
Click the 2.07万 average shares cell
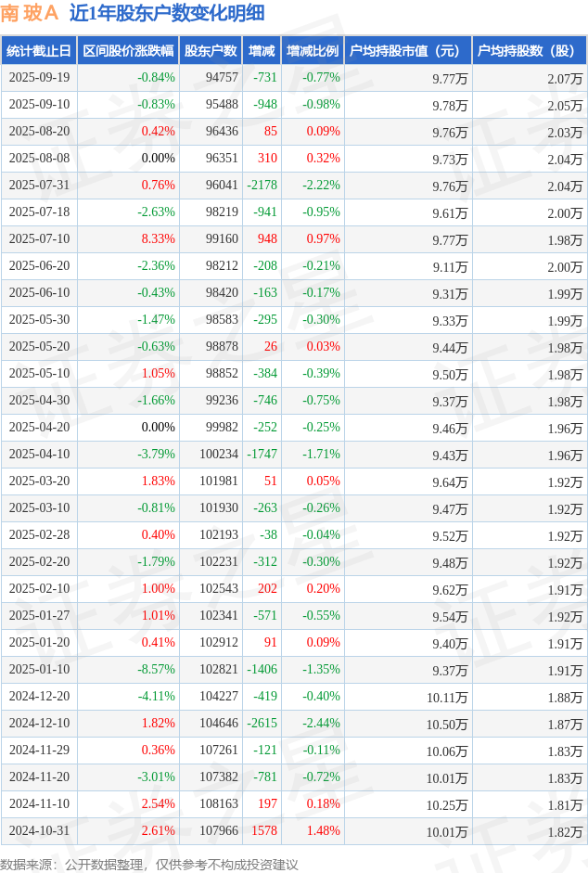565,78
